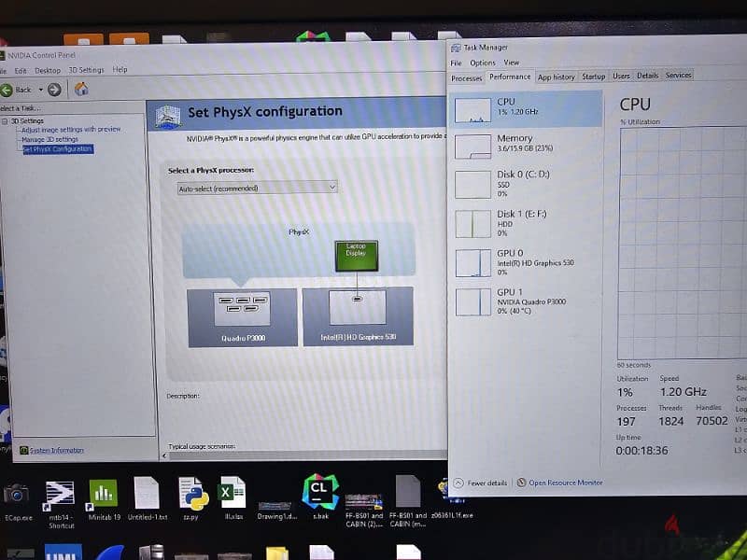This screenshot has height=560, width=747.
Task: Open the File menu in Task Manager
Action: 456,63
